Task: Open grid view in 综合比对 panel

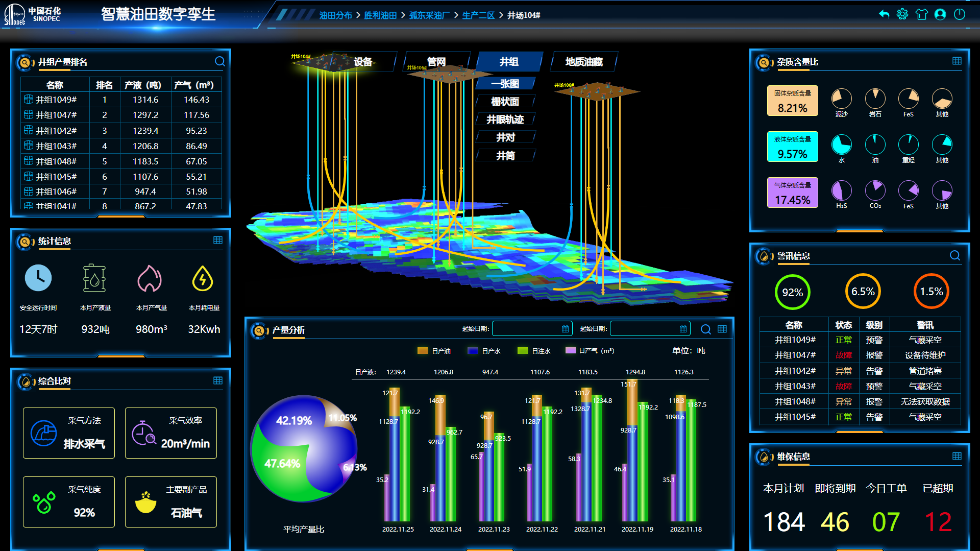Action: coord(218,380)
